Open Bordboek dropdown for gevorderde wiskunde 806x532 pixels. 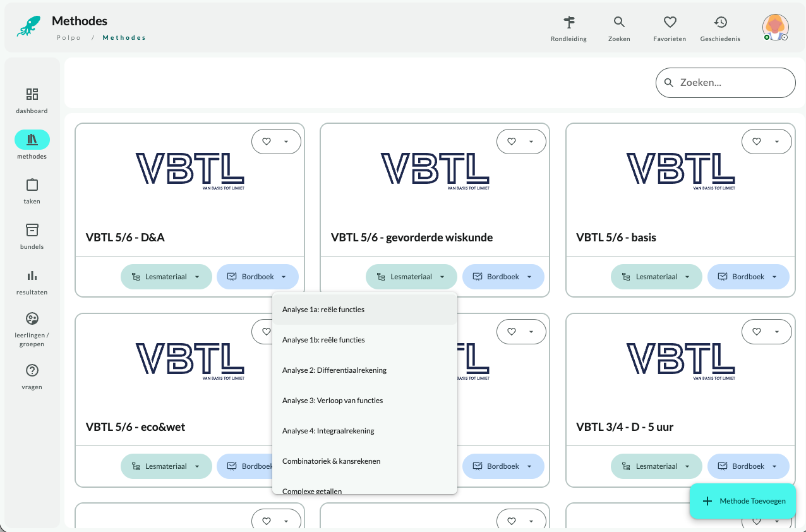coord(503,277)
